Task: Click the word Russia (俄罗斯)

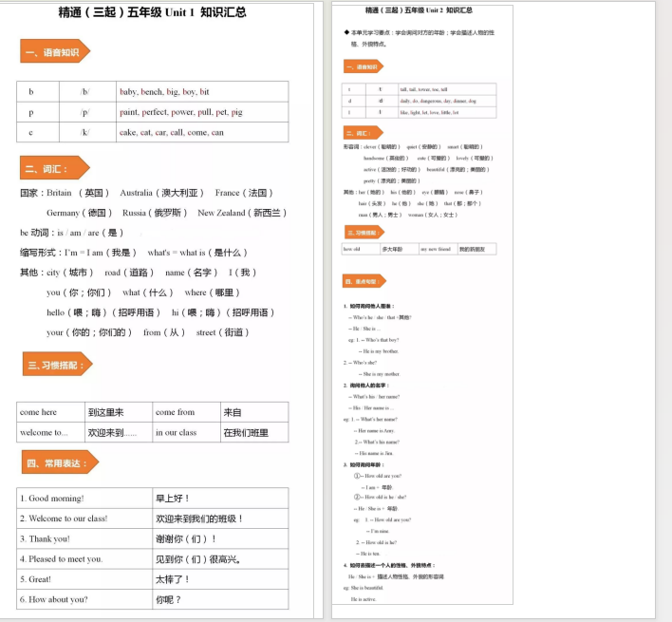Action: point(155,213)
